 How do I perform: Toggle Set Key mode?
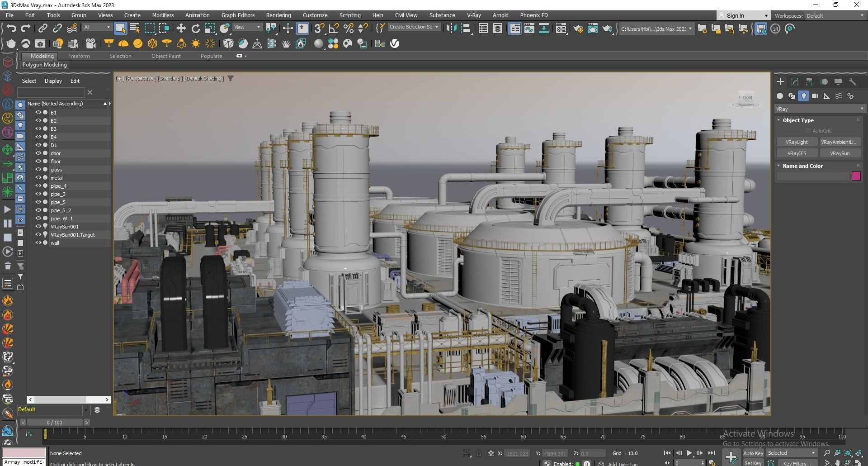[x=753, y=463]
